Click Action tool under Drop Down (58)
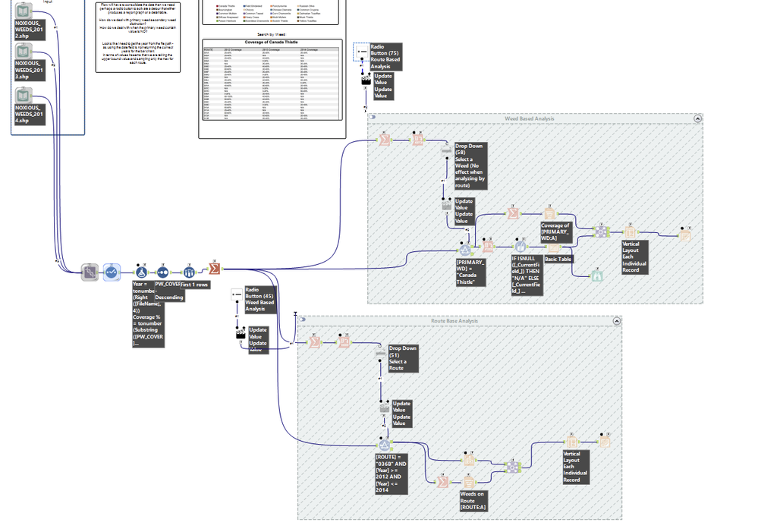Image resolution: width=758 pixels, height=532 pixels. coord(447,205)
